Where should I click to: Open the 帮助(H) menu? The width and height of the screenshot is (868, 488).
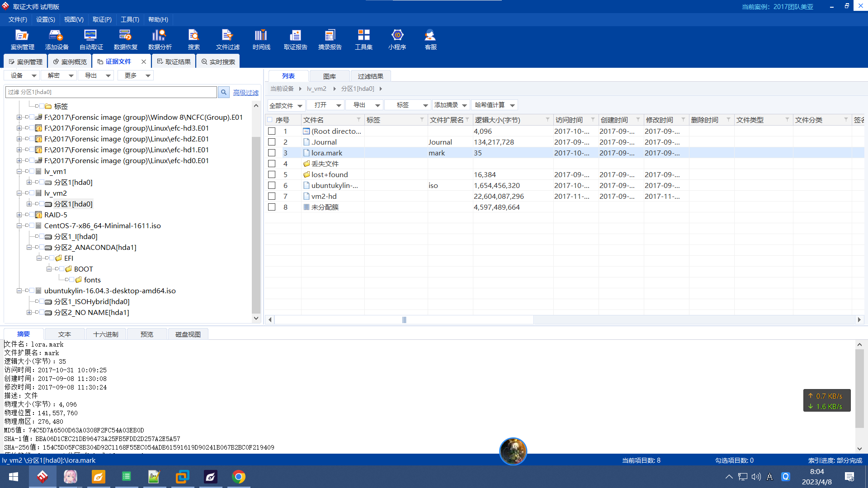158,19
